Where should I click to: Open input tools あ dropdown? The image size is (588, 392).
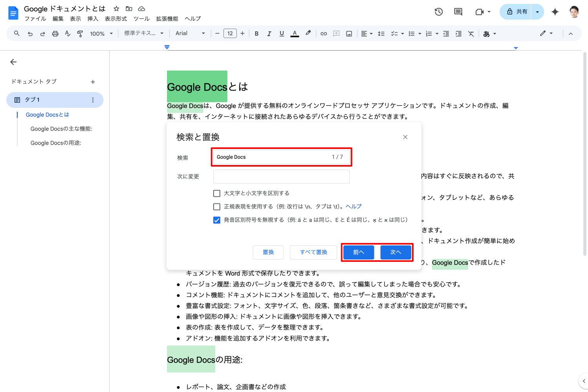[490, 34]
